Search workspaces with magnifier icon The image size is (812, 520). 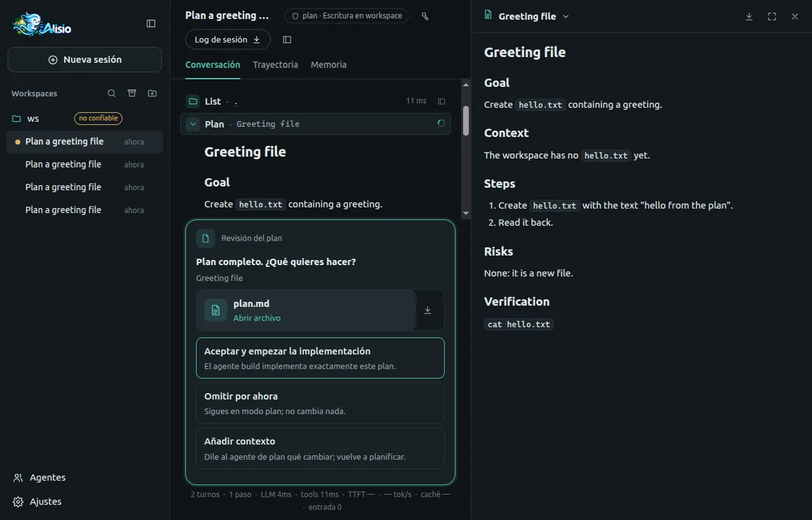pos(112,93)
